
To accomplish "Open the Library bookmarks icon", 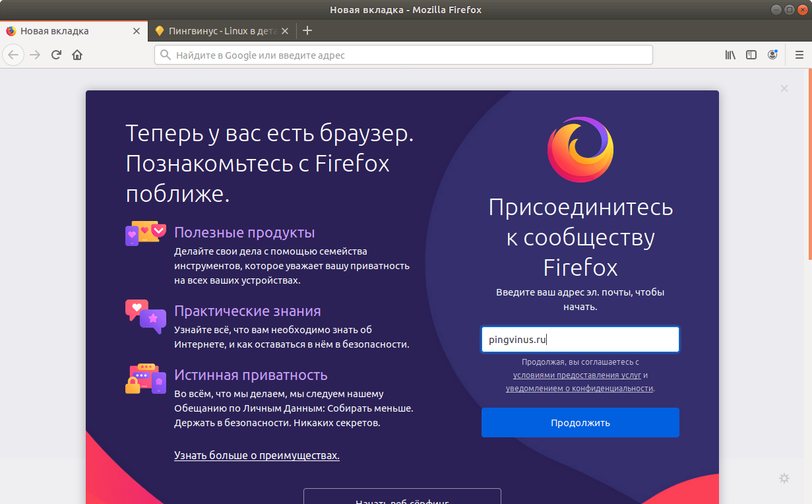I will (x=730, y=55).
